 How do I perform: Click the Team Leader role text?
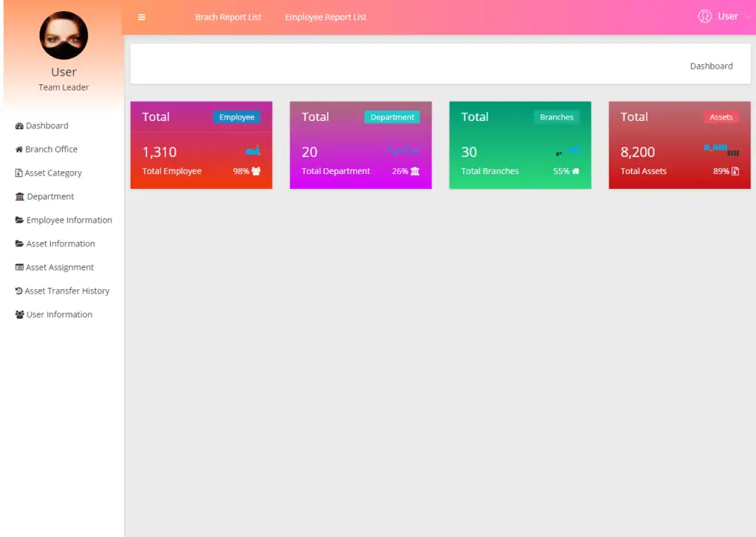(x=63, y=87)
